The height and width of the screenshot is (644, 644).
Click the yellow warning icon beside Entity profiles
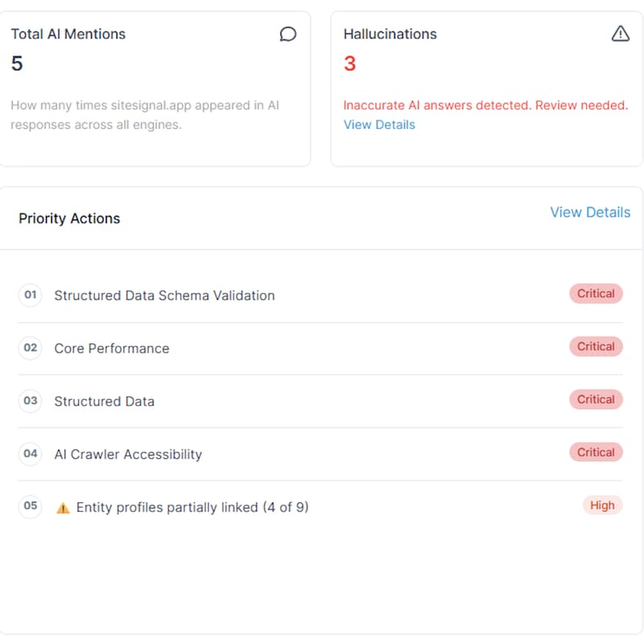click(63, 508)
